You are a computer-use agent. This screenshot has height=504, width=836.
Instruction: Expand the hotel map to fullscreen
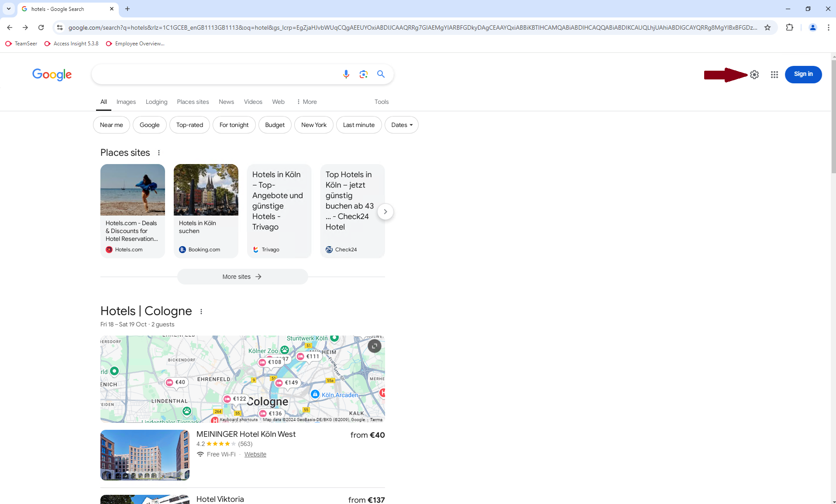coord(374,346)
